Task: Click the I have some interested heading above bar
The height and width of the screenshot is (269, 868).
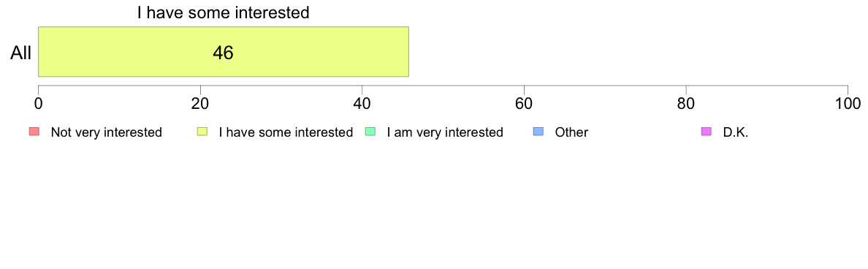Action: [223, 12]
